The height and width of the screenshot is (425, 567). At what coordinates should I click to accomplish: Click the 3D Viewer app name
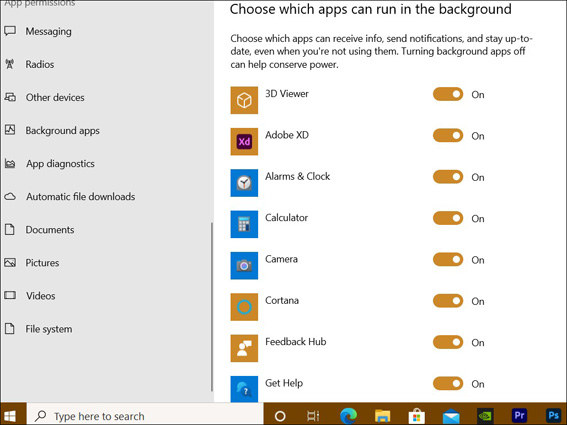tap(287, 93)
